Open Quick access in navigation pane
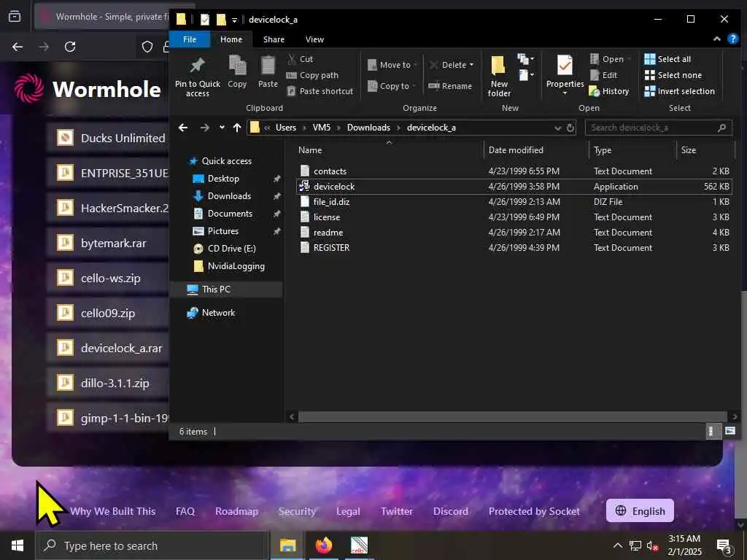 (x=226, y=161)
